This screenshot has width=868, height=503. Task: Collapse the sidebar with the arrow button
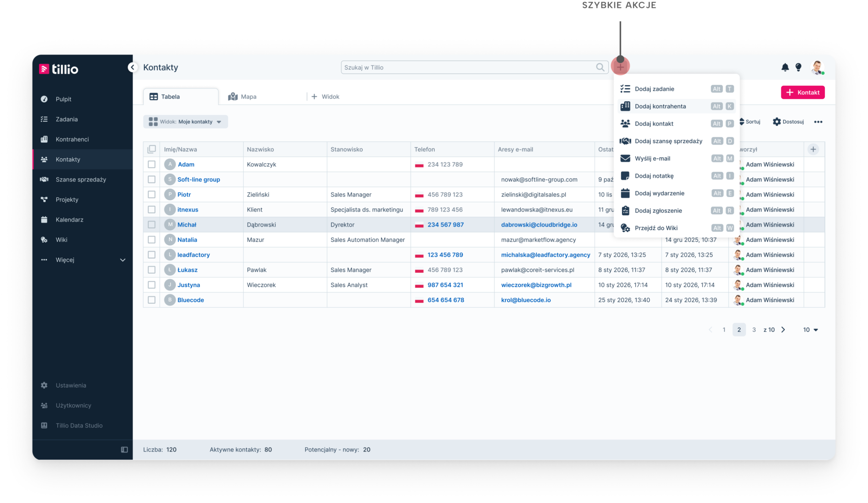click(x=132, y=67)
